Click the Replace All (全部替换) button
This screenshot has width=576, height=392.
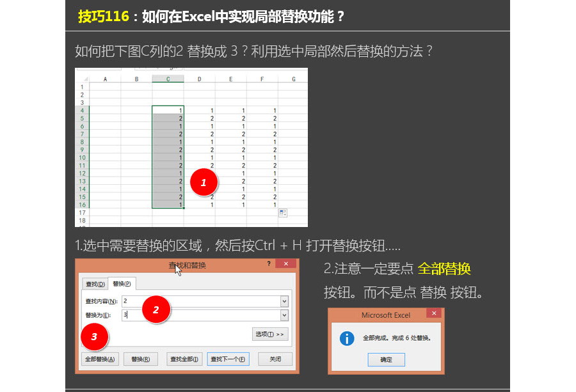(x=100, y=359)
